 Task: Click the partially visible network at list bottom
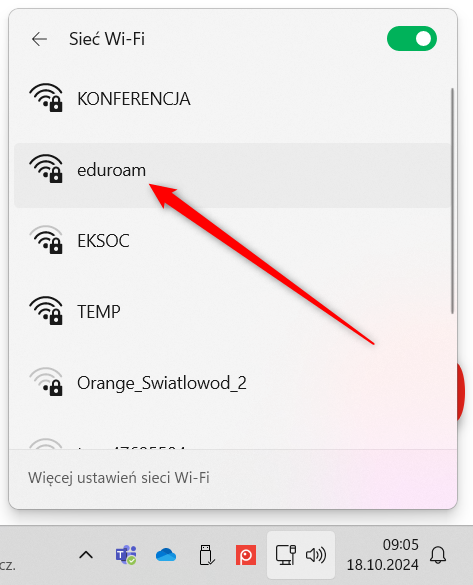tap(232, 443)
